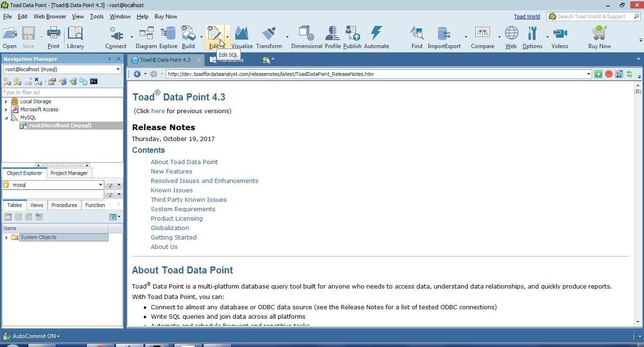Launch the Build query tool
The width and height of the screenshot is (644, 347).
tap(188, 37)
